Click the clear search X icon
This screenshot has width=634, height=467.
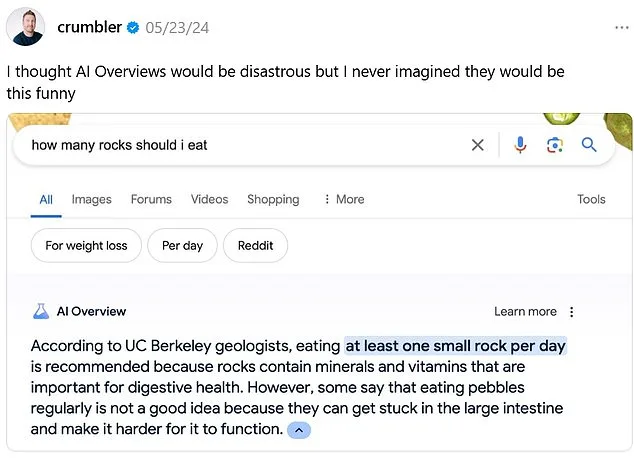tap(477, 145)
